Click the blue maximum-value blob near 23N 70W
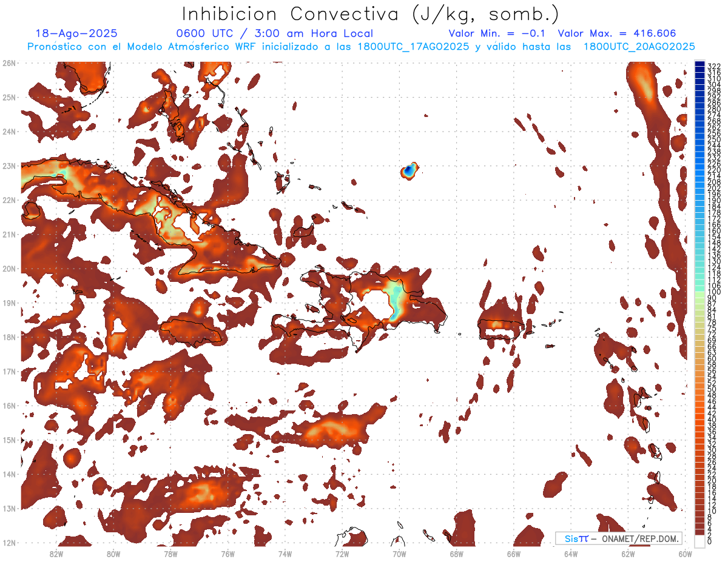Screen dimensions: 728x562 point(410,171)
